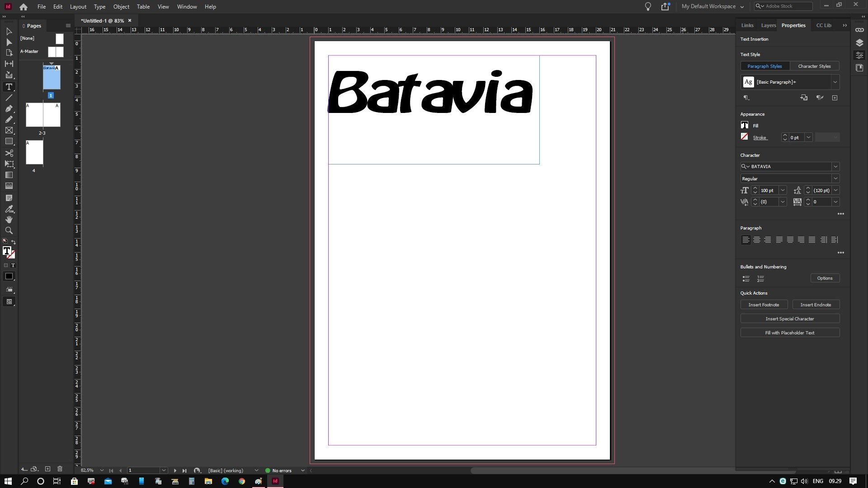
Task: Click the Adobe Stock search field
Action: point(783,6)
